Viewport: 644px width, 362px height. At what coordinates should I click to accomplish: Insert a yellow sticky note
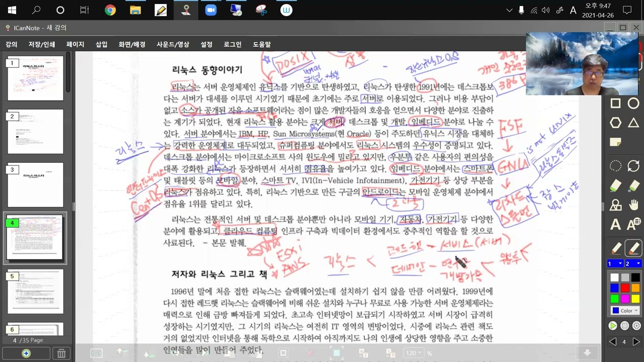(615, 142)
